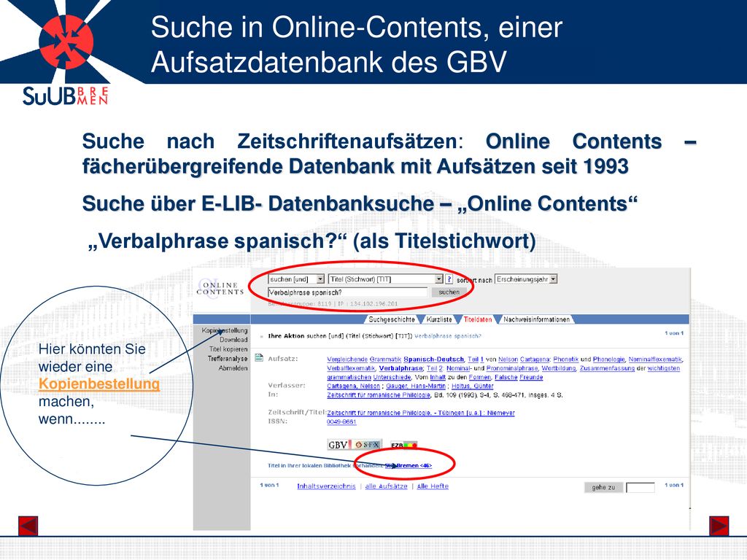The image size is (747, 560).
Task: Click the 'Verbalphrase spanisch?' query link after Ihre Aktion
Action: [448, 336]
